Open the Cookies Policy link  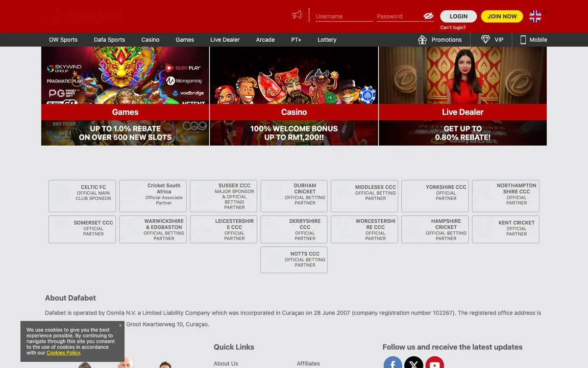pos(64,353)
